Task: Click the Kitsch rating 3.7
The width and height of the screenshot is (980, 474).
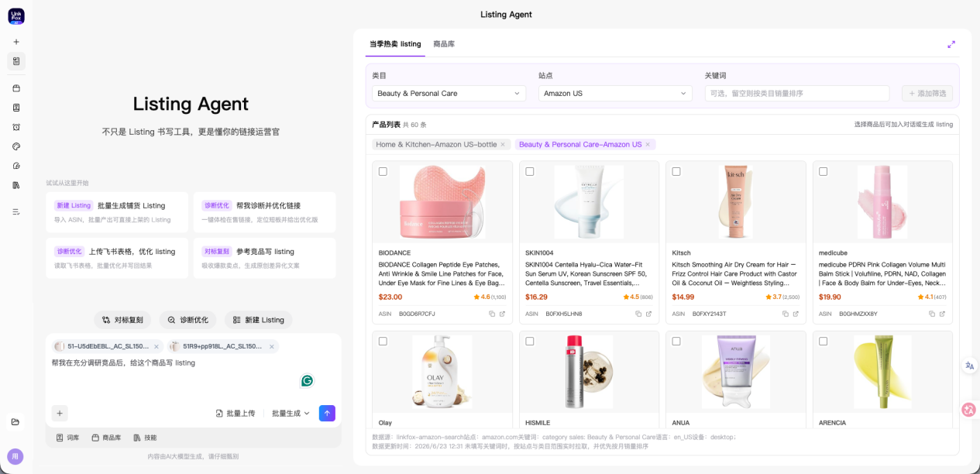Action: 782,297
